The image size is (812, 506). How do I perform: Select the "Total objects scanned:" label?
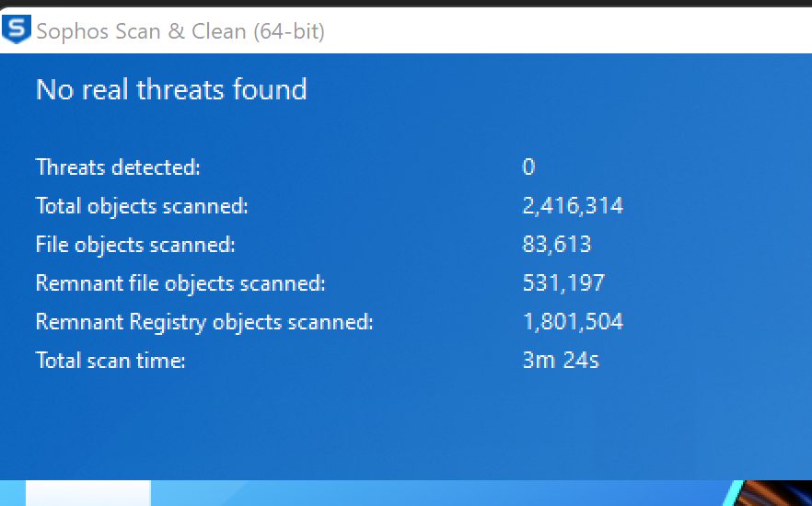(x=142, y=206)
